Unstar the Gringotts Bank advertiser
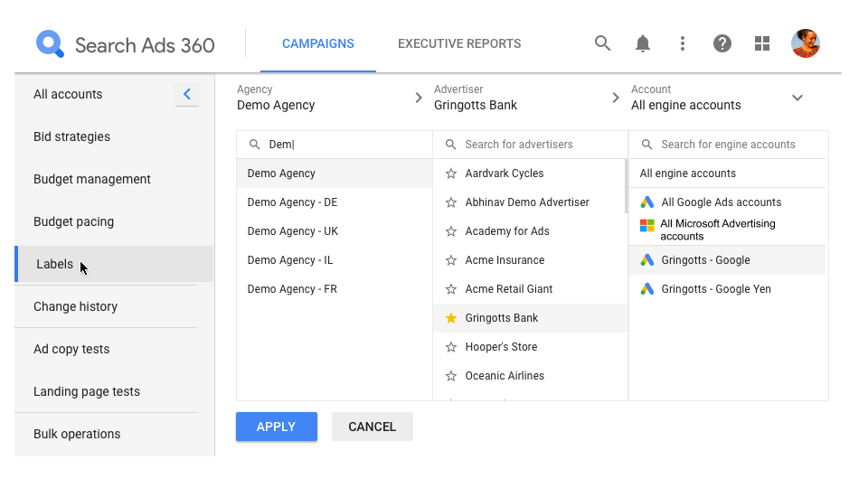The width and height of the screenshot is (868, 488). (x=451, y=318)
